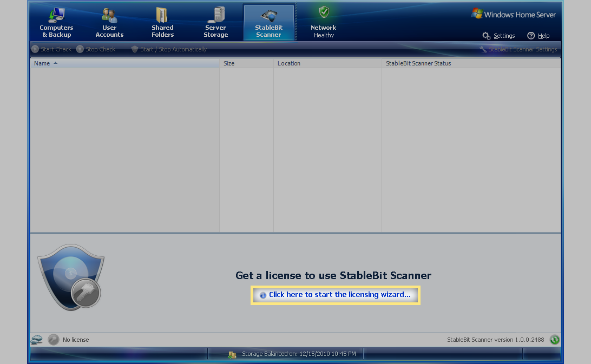Sort the list by the Name column
Viewport: 591px width, 364px height.
tap(124, 63)
